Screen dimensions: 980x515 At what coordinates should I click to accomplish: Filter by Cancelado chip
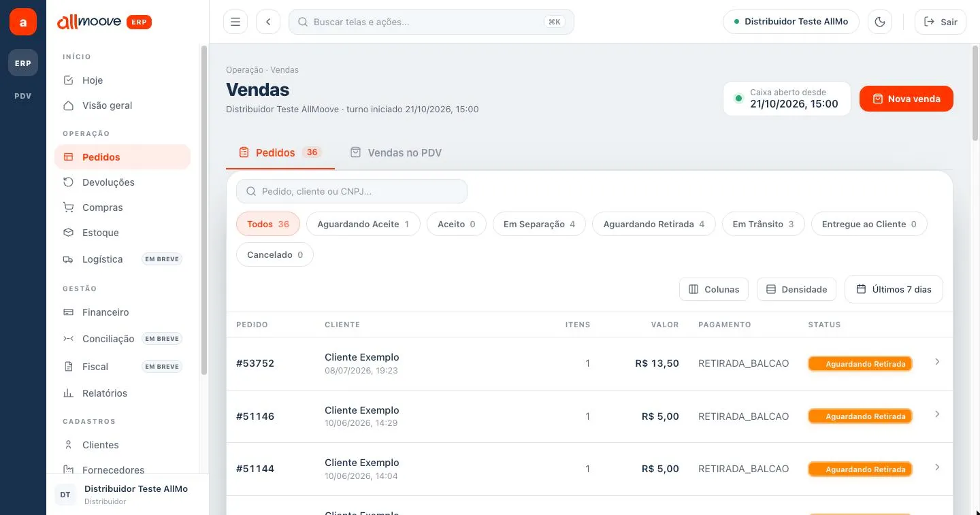[x=275, y=254]
